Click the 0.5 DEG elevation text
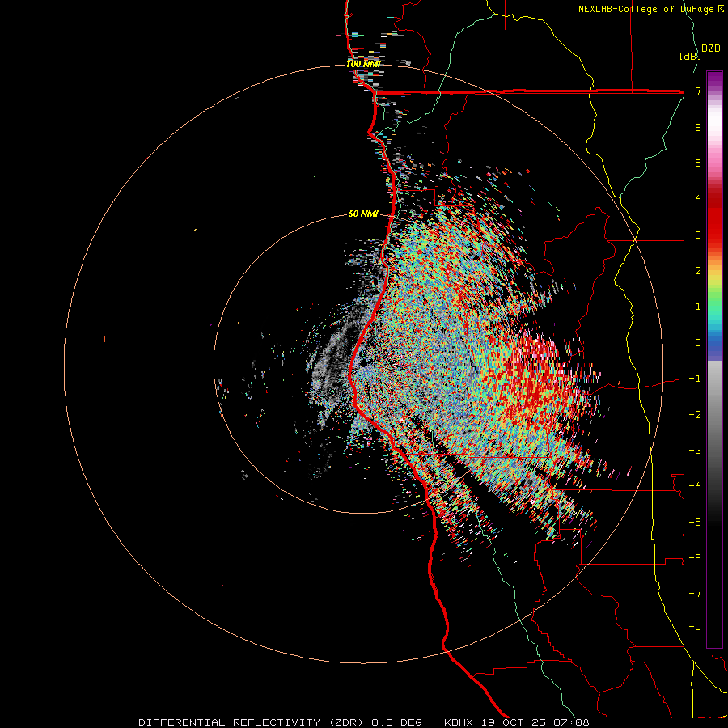This screenshot has width=728, height=728. click(397, 722)
